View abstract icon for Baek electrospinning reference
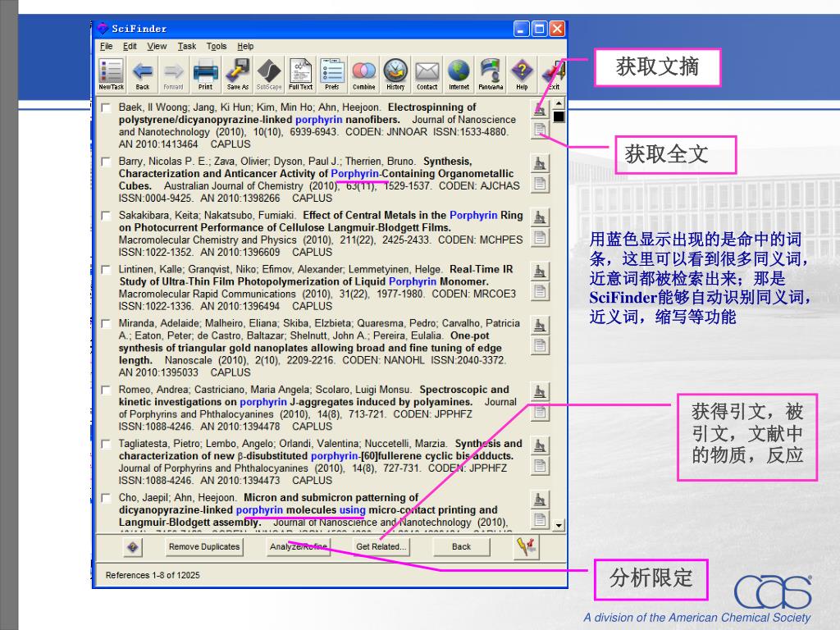Image resolution: width=840 pixels, height=630 pixels. tap(540, 109)
